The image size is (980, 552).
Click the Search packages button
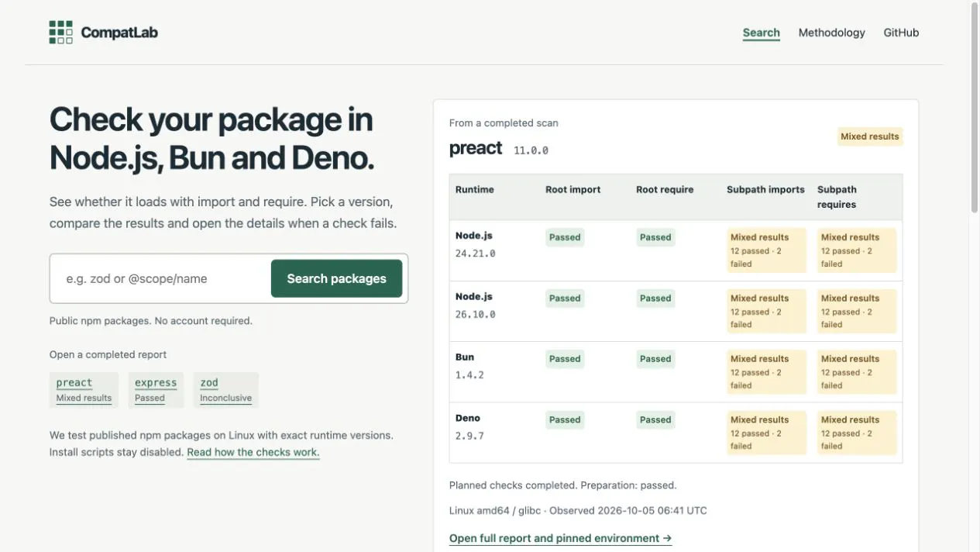point(336,278)
